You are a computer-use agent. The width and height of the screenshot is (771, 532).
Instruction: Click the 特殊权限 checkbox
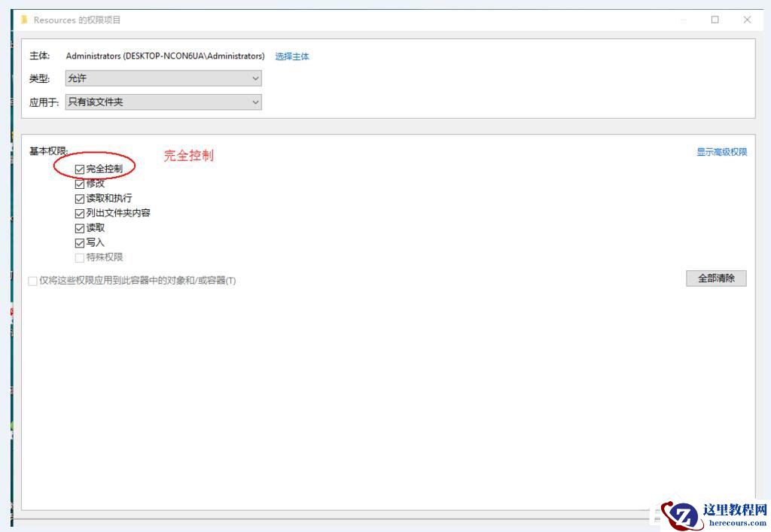[x=80, y=257]
